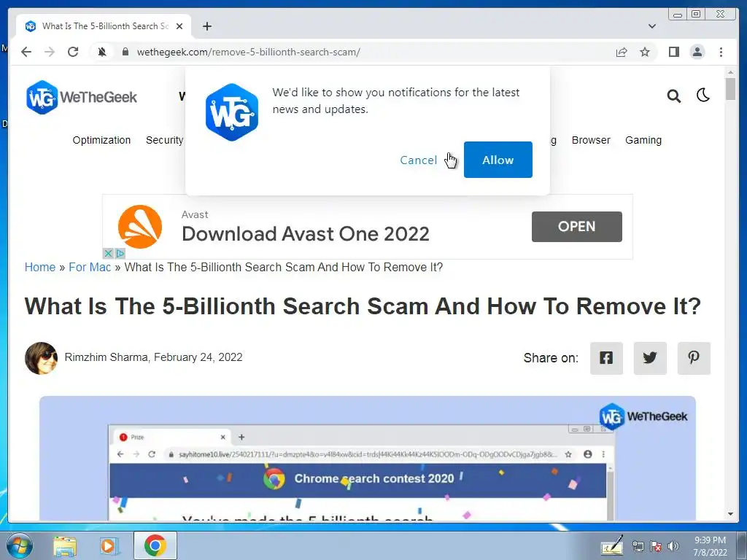Select the What Is The 5-Billionth Search tab
Screen dimensions: 747x560
[x=104, y=26]
